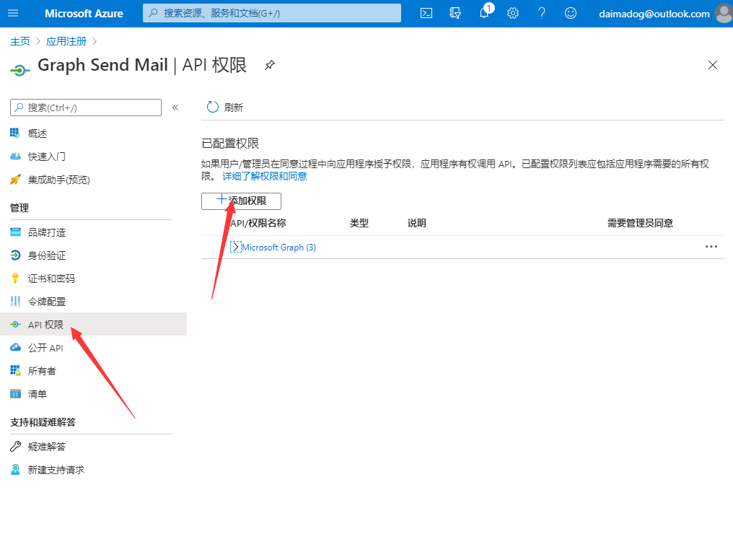Click the 品牌打造 branding icon
Screen dimensions: 733x560
[x=15, y=232]
